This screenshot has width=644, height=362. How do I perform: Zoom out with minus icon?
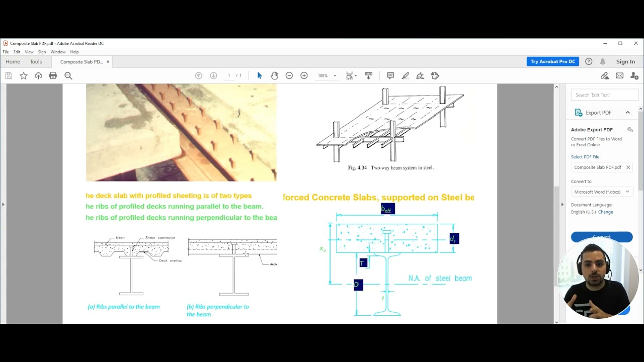click(x=289, y=75)
